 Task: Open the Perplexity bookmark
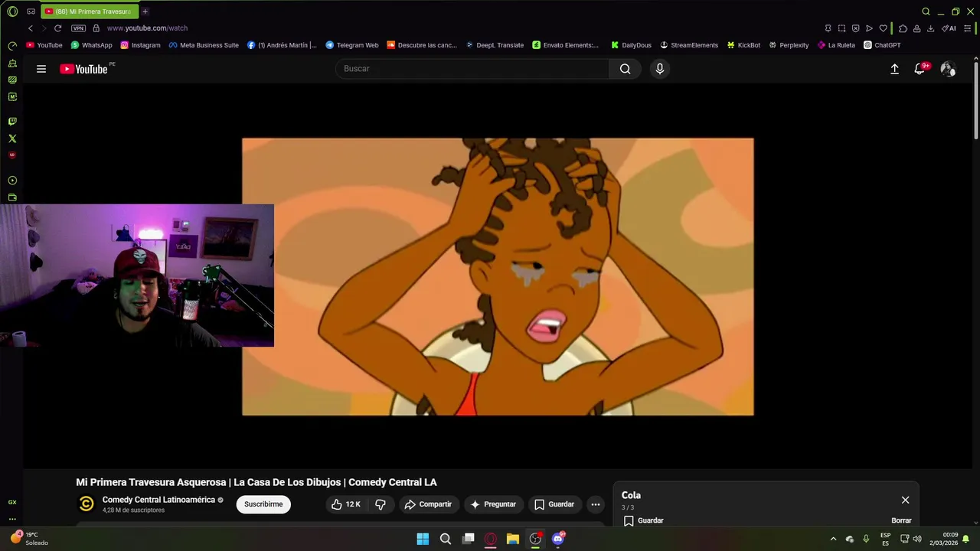point(789,45)
